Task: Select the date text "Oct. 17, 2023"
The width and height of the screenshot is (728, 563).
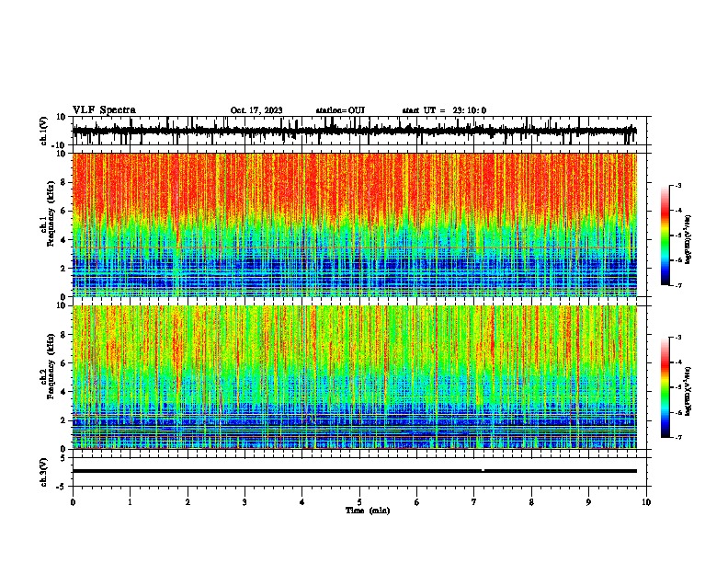Action: (256, 110)
